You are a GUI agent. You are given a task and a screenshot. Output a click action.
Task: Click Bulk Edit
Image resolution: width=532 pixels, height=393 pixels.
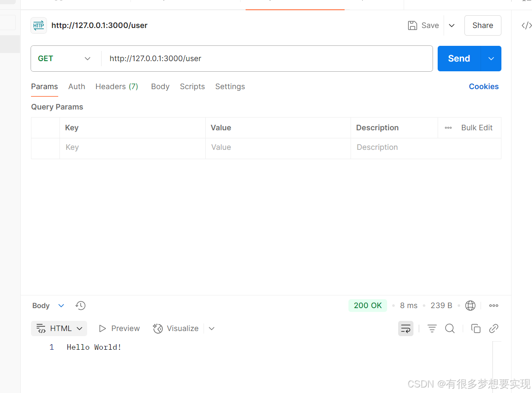(x=477, y=128)
